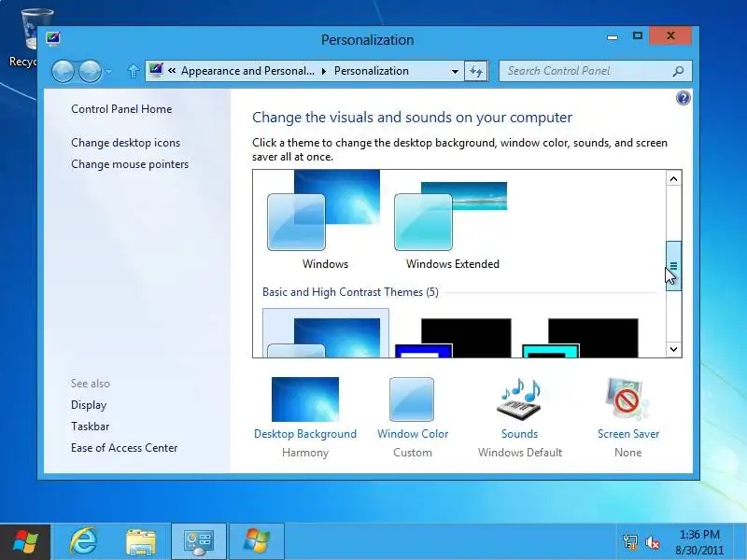Open the Window Color link

tap(413, 434)
